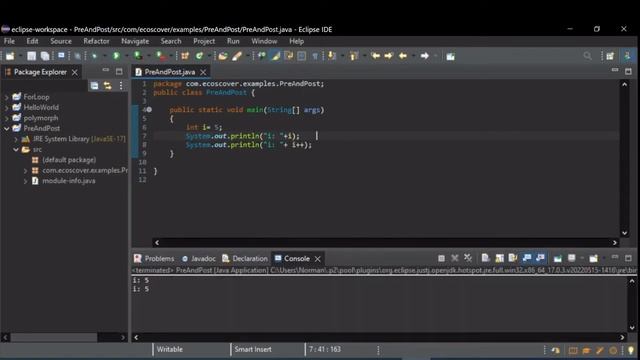The width and height of the screenshot is (640, 360).
Task: Click the Open Perspective icon
Action: [x=610, y=56]
